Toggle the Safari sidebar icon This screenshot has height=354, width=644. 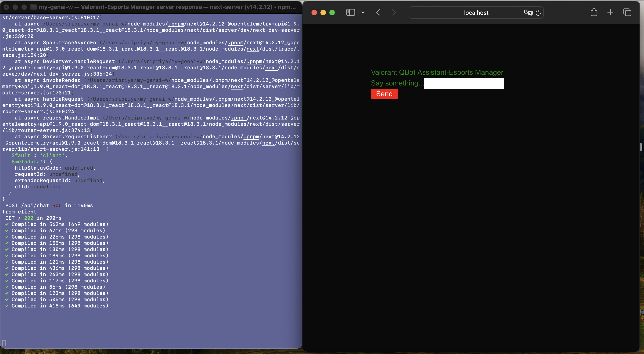(x=350, y=13)
